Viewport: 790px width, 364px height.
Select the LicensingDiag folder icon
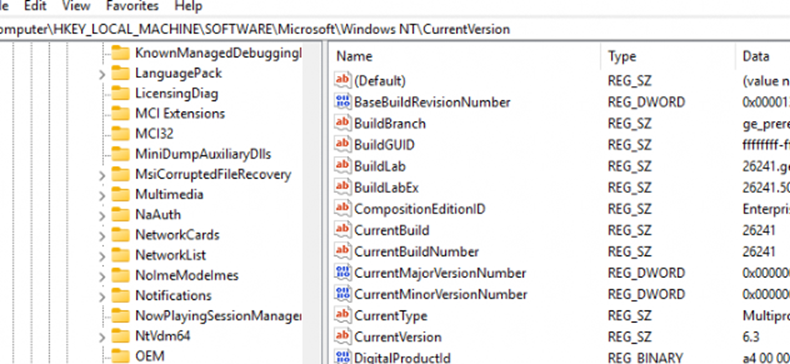120,93
